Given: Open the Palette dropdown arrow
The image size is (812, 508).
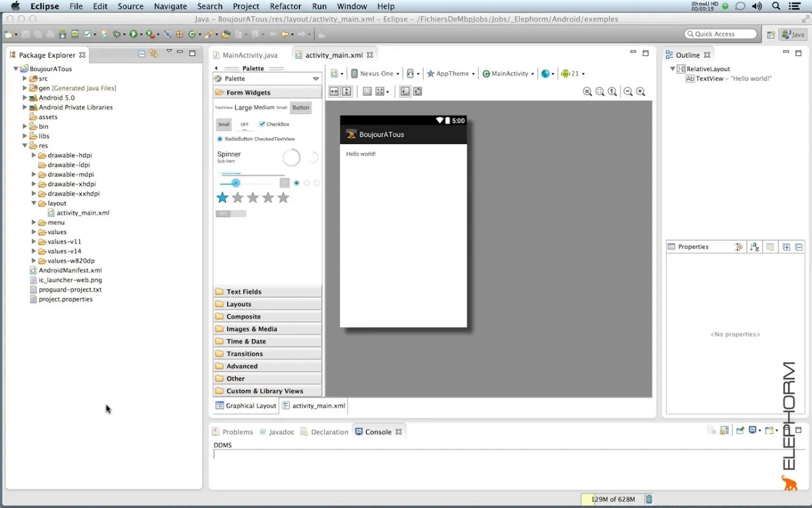Looking at the screenshot, I should point(315,79).
